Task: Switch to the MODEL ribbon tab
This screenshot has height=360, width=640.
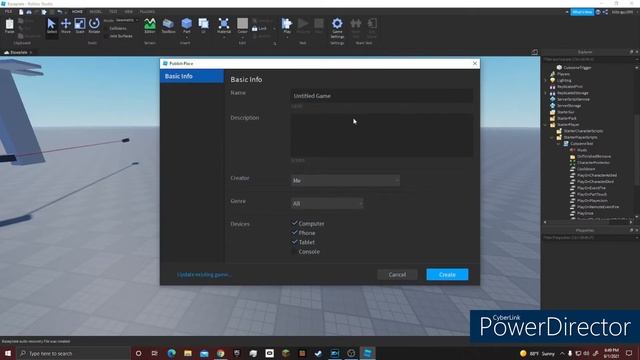Action: coord(96,12)
